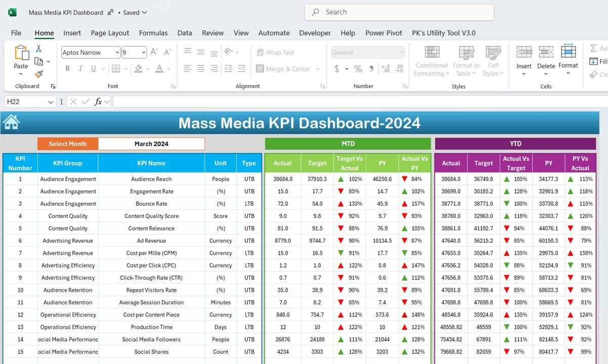Viewport: 608px width, 364px height.
Task: Increase decimal places icon
Action: [x=385, y=69]
